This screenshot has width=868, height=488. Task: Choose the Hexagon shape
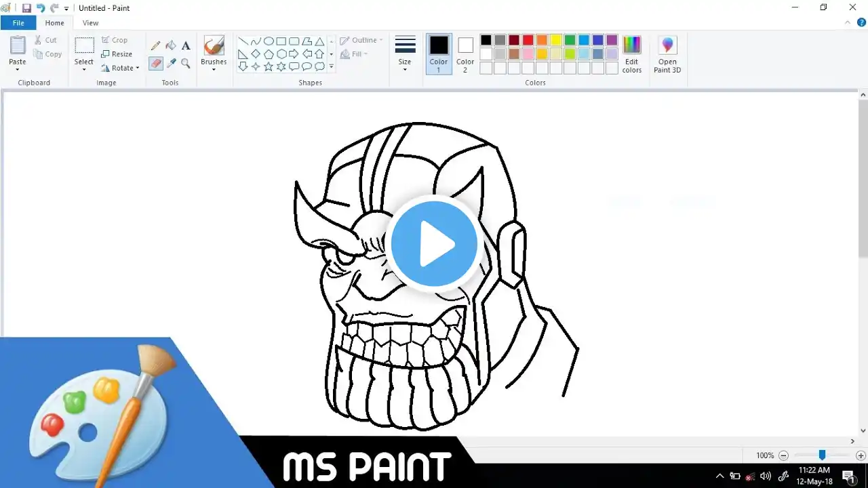[281, 54]
